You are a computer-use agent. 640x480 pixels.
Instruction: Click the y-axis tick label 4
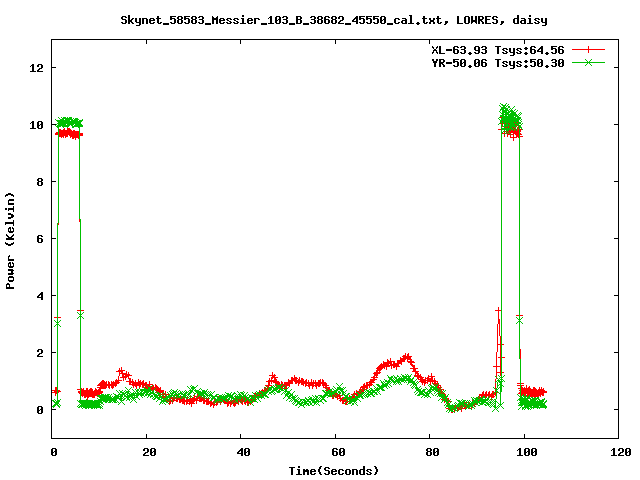pyautogui.click(x=40, y=296)
